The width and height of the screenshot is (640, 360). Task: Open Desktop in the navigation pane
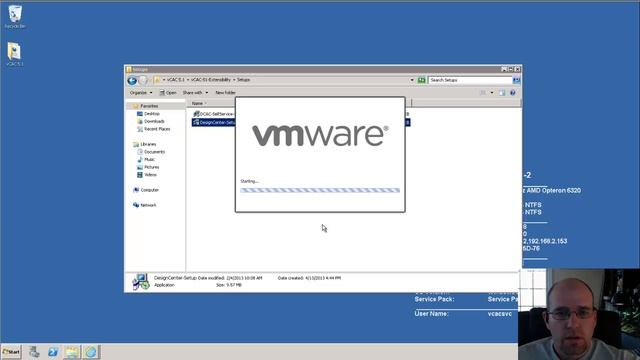coord(152,114)
